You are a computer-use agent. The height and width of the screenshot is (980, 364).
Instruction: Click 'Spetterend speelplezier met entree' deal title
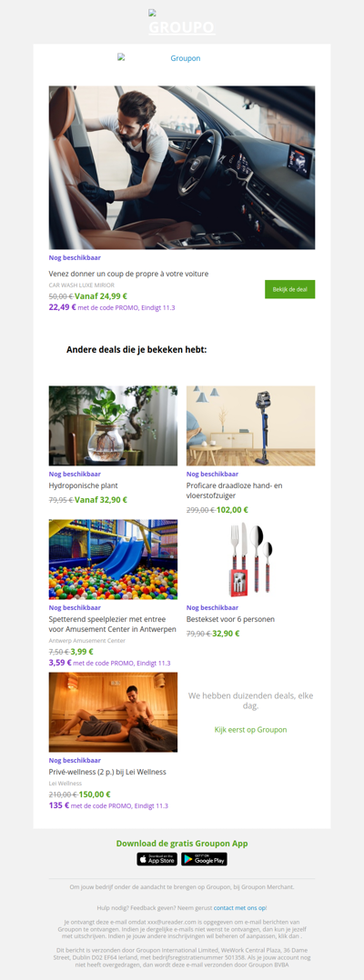(x=113, y=624)
